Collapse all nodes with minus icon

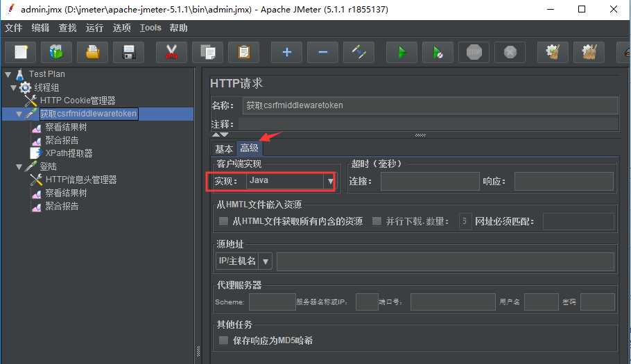tap(322, 52)
